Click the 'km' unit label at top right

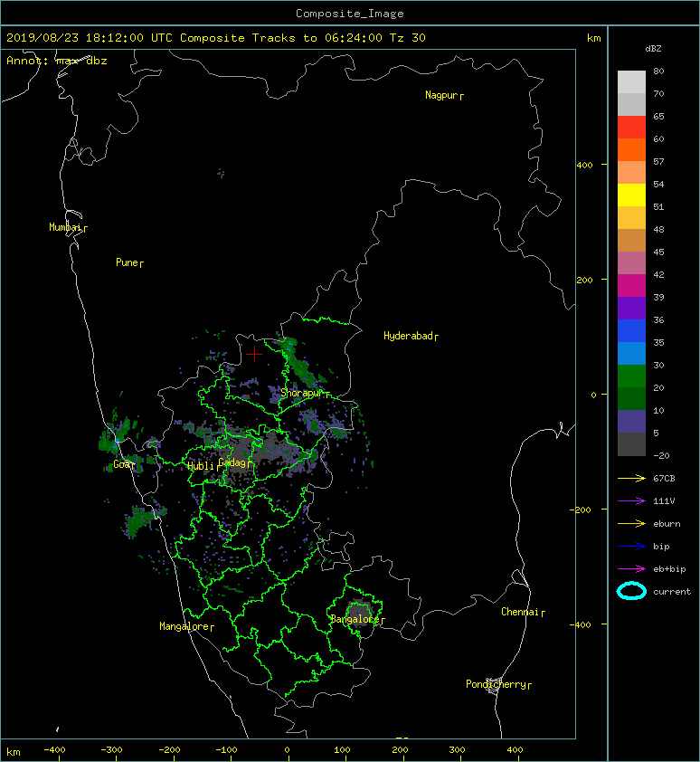click(x=593, y=38)
